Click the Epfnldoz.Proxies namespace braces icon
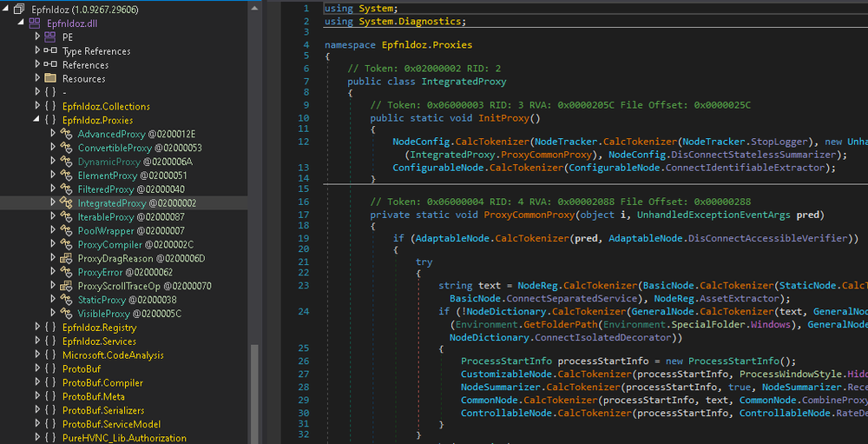This screenshot has height=444, width=868. [x=50, y=120]
